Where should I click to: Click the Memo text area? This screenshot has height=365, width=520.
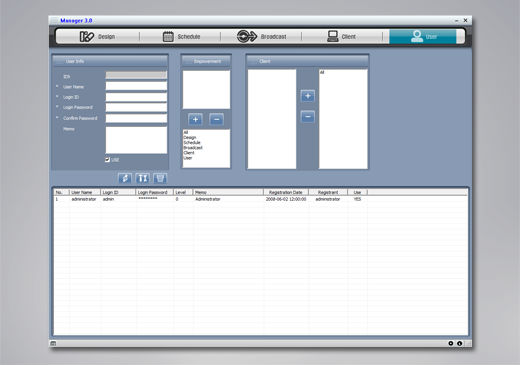[x=136, y=140]
